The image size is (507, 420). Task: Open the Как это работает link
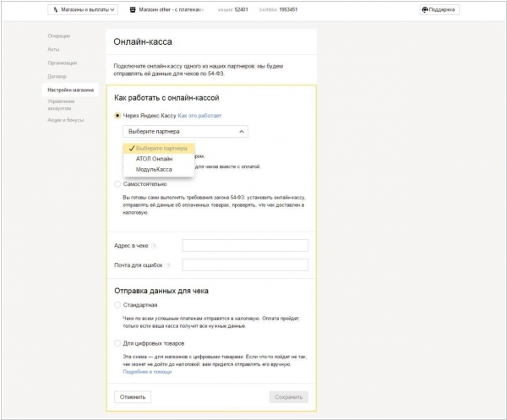tap(199, 116)
